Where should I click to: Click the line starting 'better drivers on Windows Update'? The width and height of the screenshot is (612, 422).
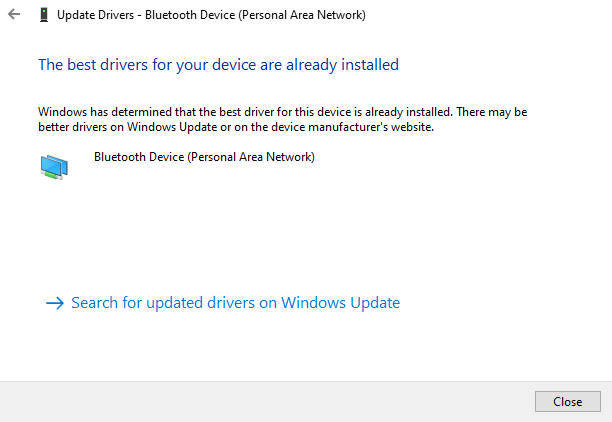236,127
